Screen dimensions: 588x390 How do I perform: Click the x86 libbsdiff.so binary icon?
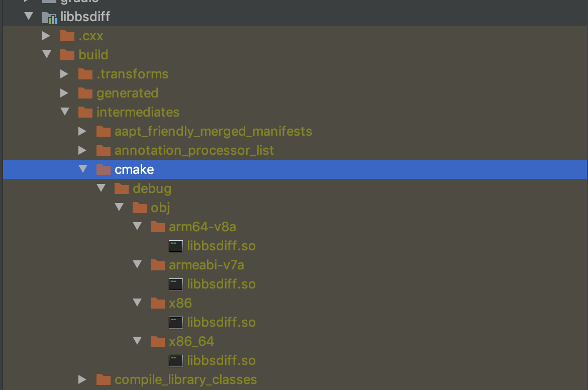175,322
